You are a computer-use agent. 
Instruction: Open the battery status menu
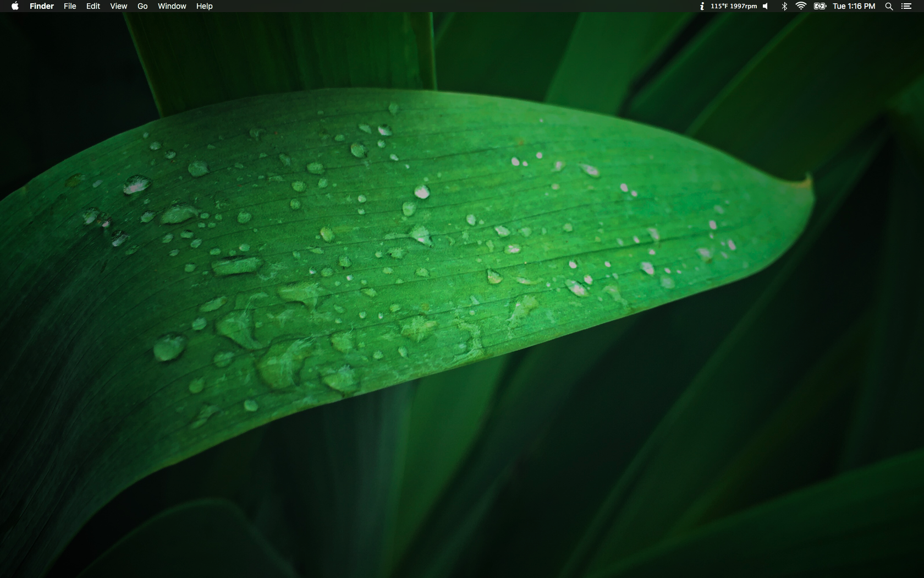click(x=820, y=6)
